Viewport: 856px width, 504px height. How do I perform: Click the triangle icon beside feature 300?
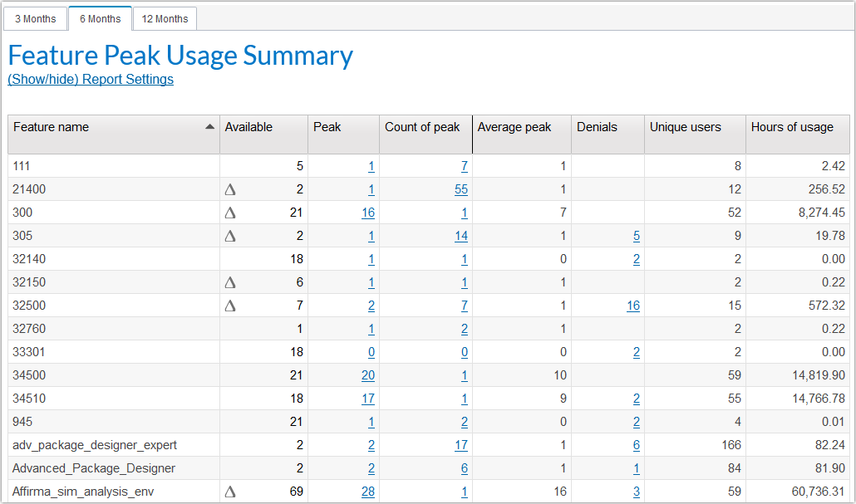coord(230,213)
